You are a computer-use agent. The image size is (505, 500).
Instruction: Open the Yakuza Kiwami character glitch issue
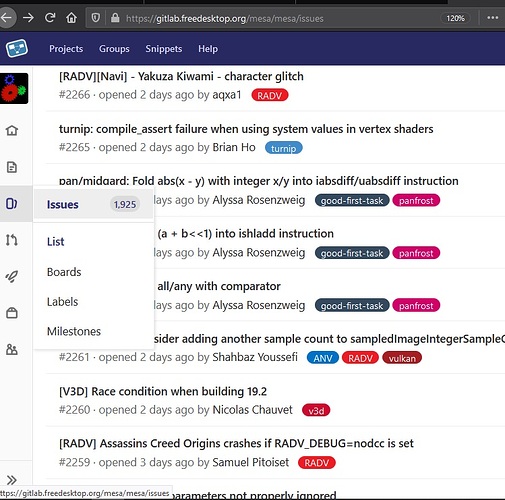(x=181, y=76)
